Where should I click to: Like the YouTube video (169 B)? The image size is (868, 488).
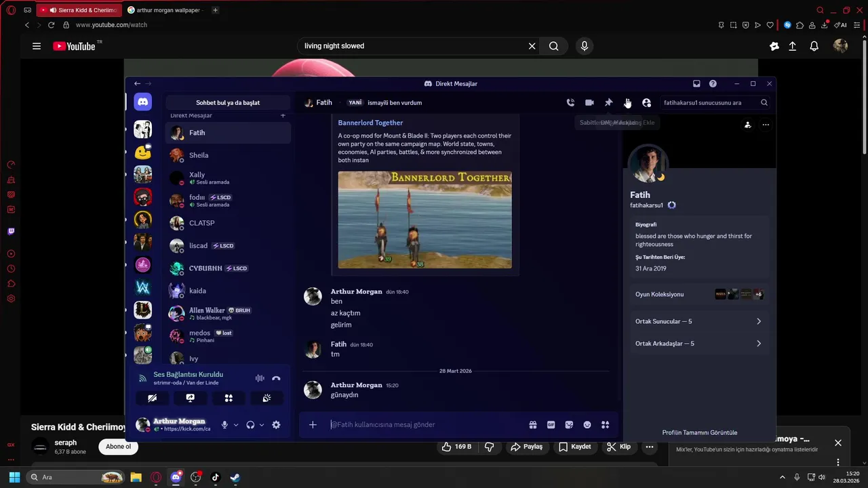pyautogui.click(x=456, y=447)
